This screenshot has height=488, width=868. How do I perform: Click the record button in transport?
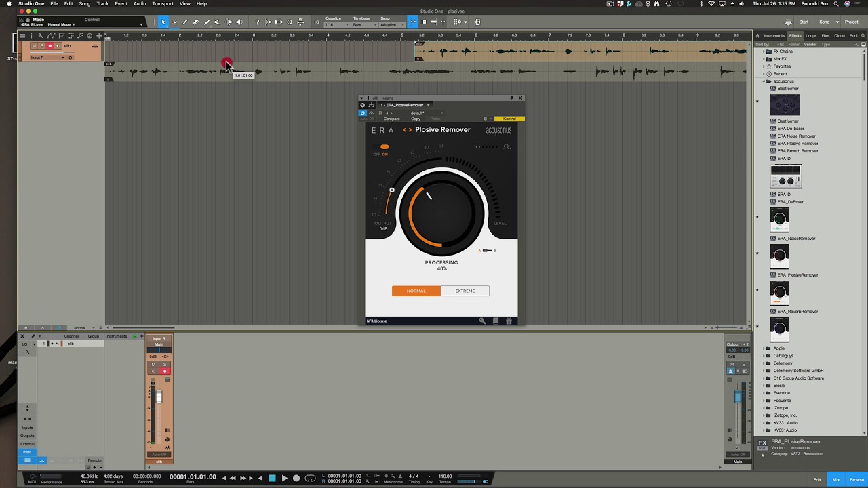click(x=296, y=478)
